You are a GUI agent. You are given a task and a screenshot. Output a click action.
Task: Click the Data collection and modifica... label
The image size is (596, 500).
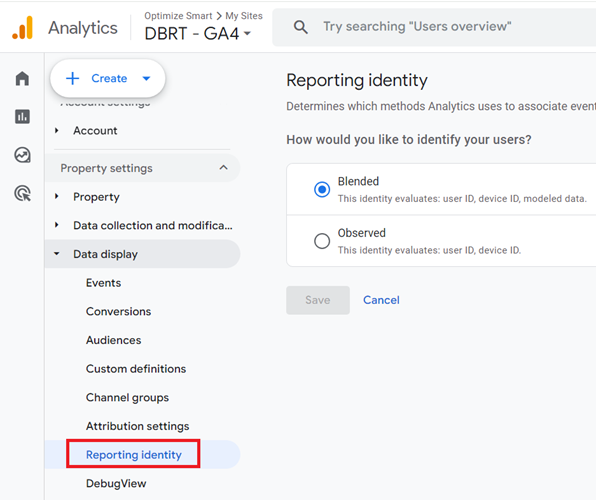[x=153, y=225]
